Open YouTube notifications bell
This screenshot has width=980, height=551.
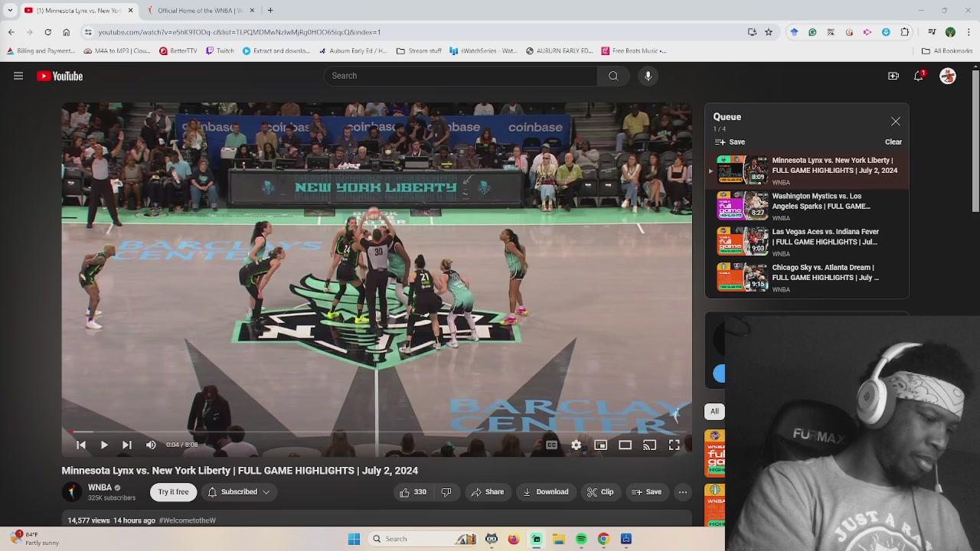click(919, 76)
